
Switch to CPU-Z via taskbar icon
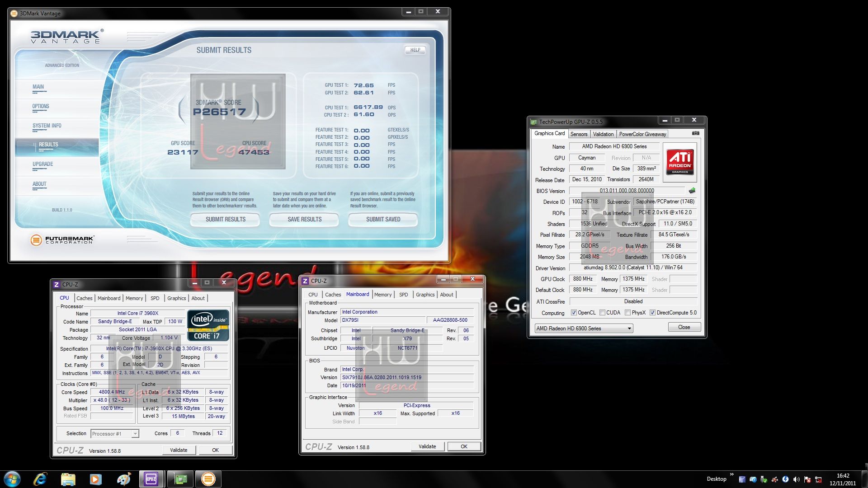tap(151, 479)
